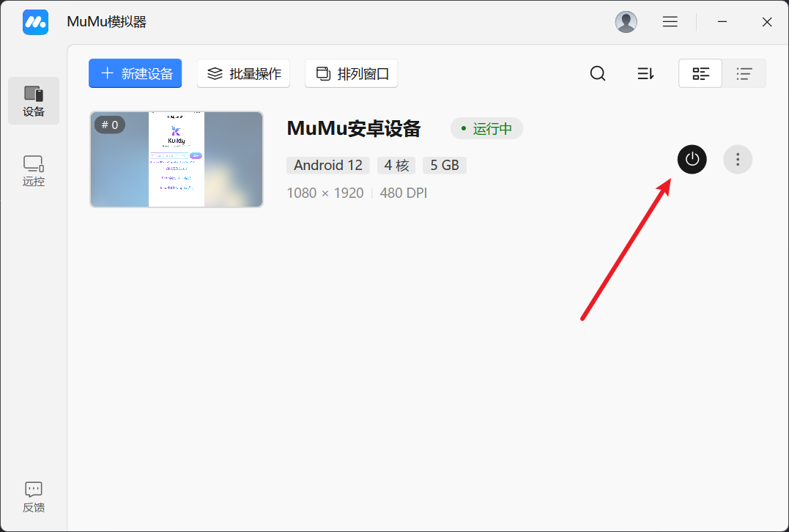Minimize the MuMu window
The height and width of the screenshot is (532, 789).
[x=722, y=22]
